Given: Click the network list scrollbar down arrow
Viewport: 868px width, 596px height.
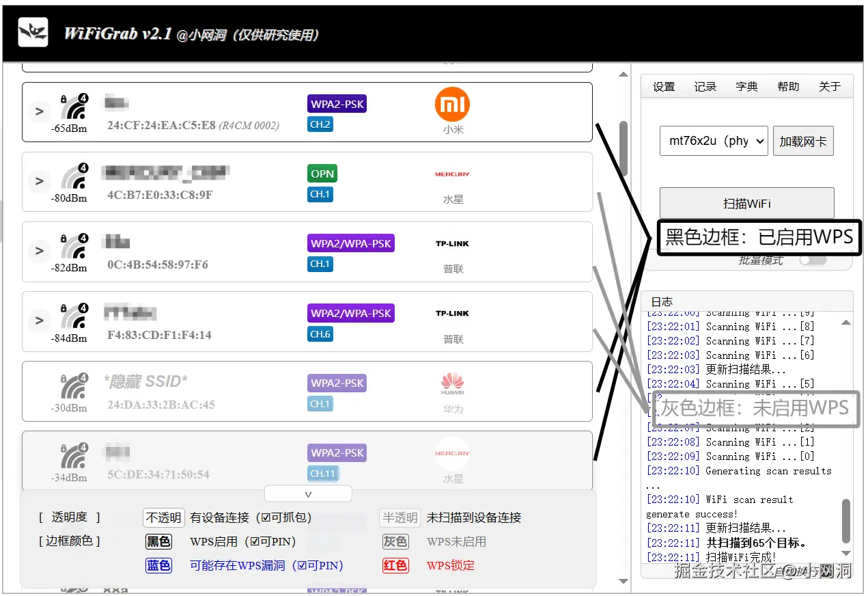Looking at the screenshot, I should 623,582.
